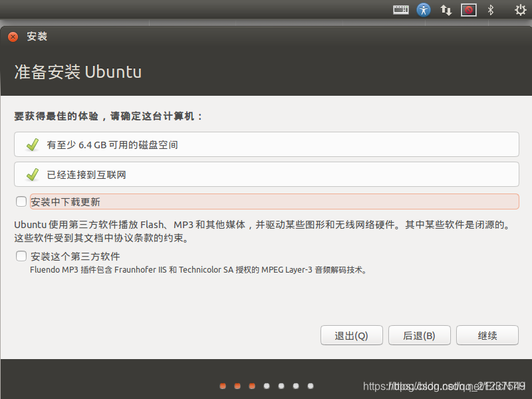
Task: Click the green checkmark beside internet connection
Action: coord(33,175)
